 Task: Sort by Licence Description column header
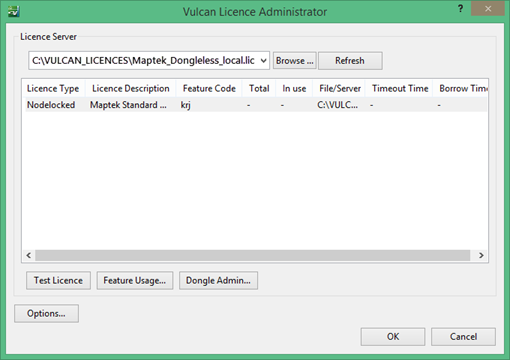(131, 88)
